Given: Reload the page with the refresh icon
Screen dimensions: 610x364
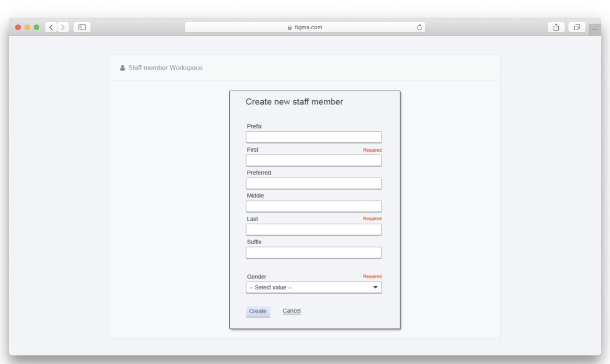Looking at the screenshot, I should 419,27.
